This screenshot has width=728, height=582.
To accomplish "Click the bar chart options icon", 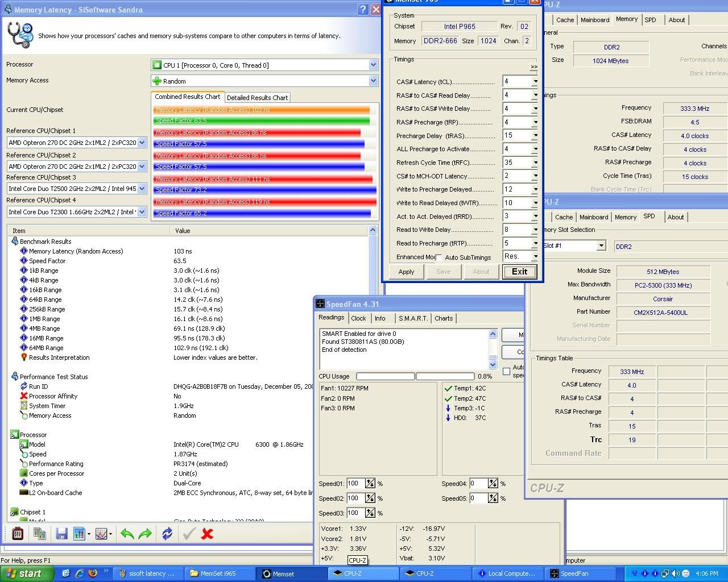I will coord(79,534).
